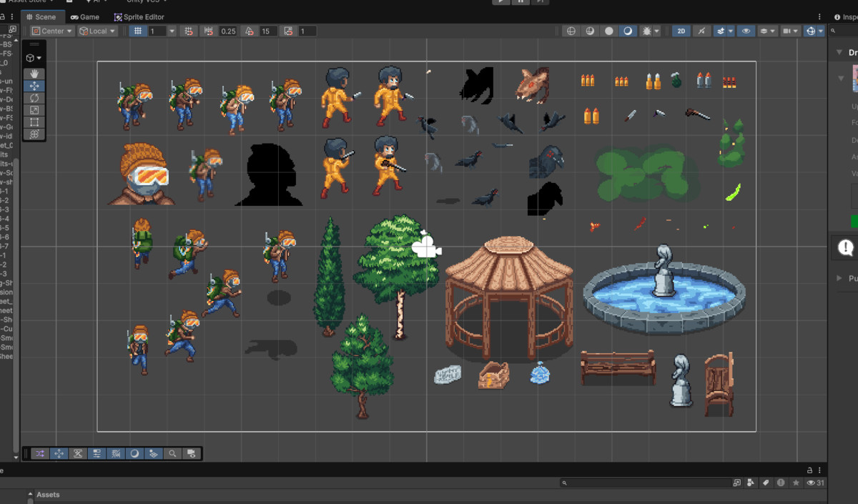Open overlay layers menu dropdown
This screenshot has height=504, width=858.
coord(767,31)
